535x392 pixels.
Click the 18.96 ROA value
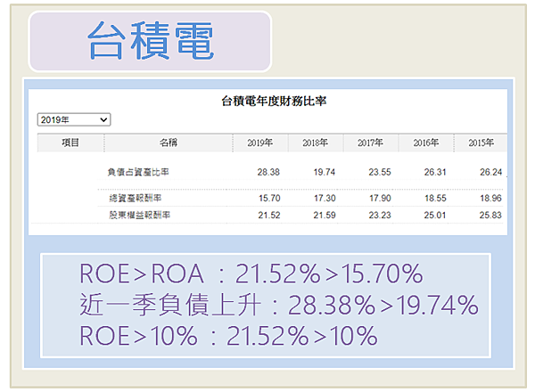[x=491, y=198]
